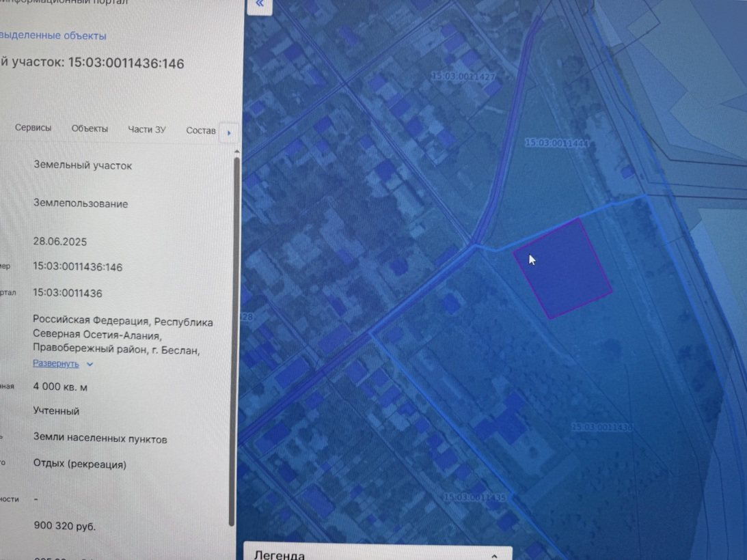The height and width of the screenshot is (560, 747).
Task: Switch to the Объекты tab
Action: (x=90, y=128)
